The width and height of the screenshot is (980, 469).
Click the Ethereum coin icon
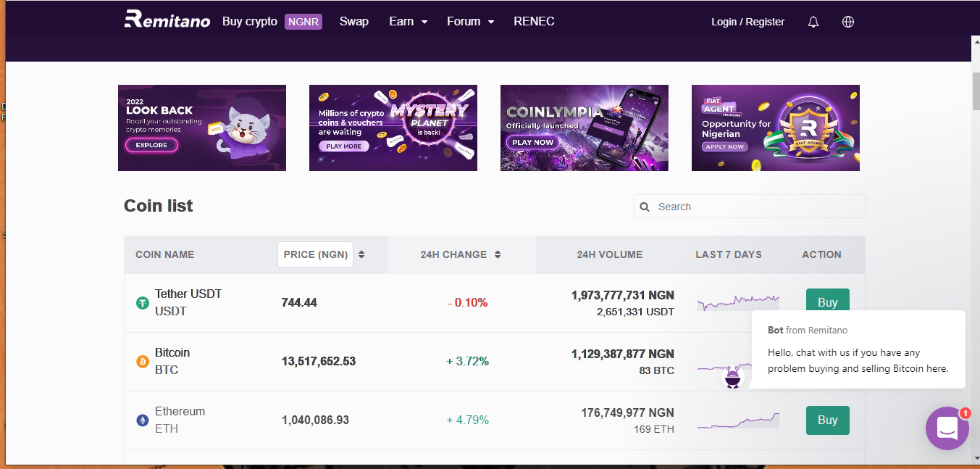[x=143, y=420]
